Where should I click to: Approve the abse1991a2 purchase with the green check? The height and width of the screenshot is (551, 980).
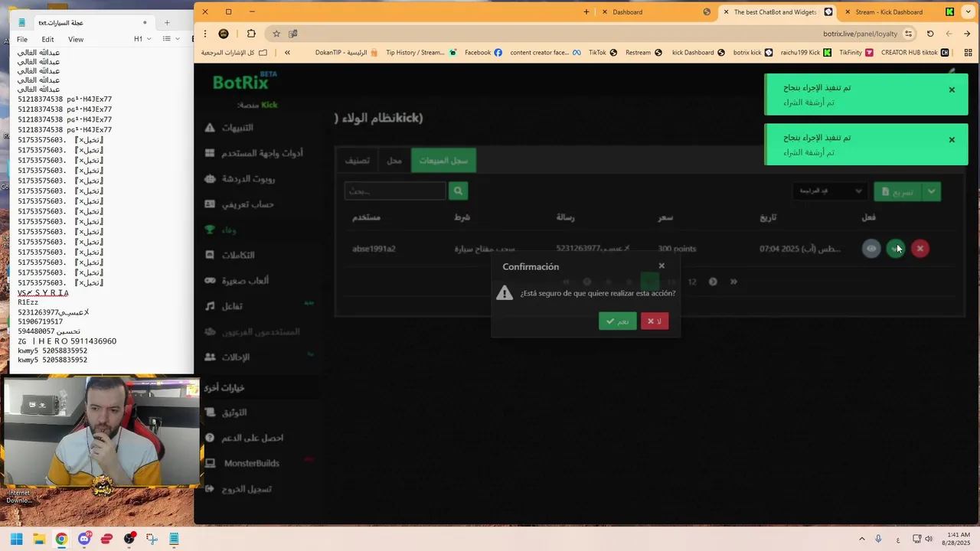896,249
